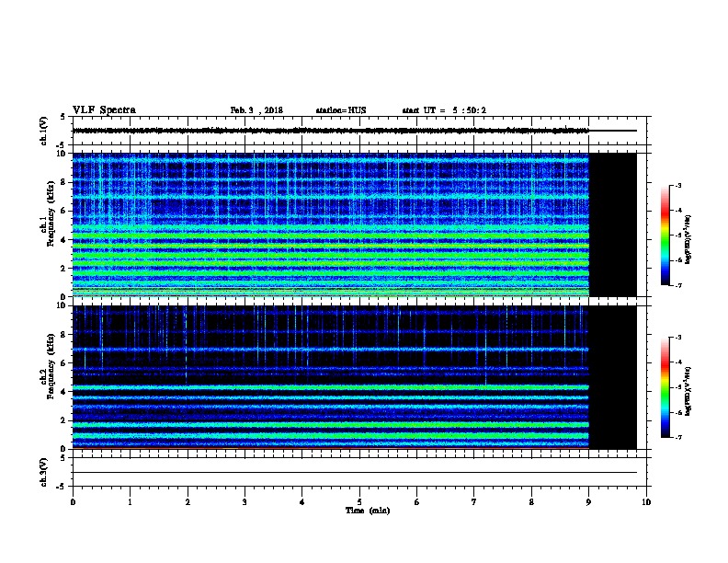
Task: Click time axis tick label "9"
Action: (588, 502)
